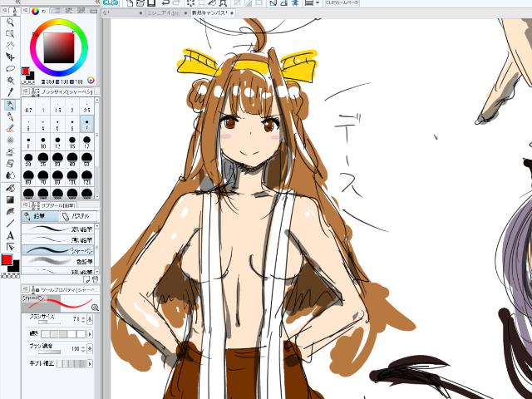Pick brush size 20 preset
The image size is (532, 399).
tap(28, 160)
